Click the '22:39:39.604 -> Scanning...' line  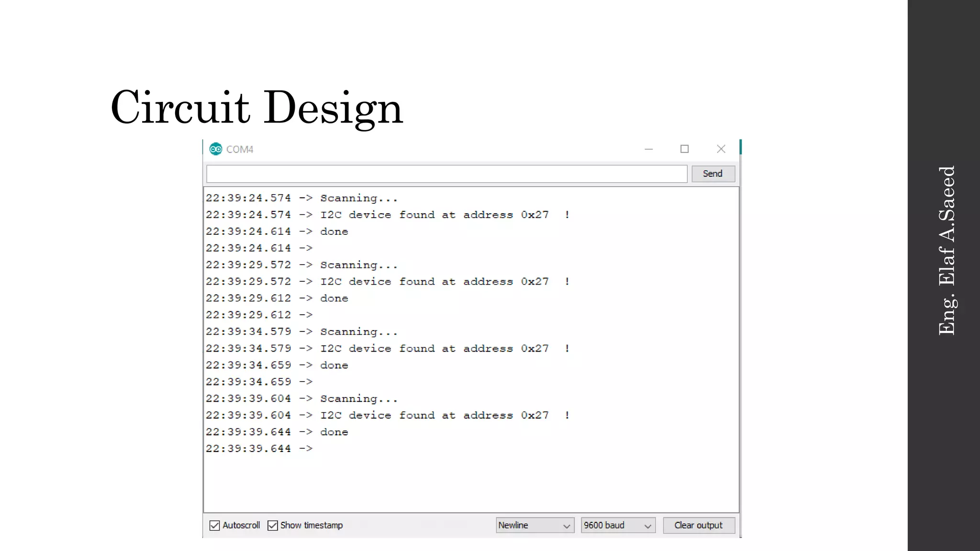[x=301, y=399]
